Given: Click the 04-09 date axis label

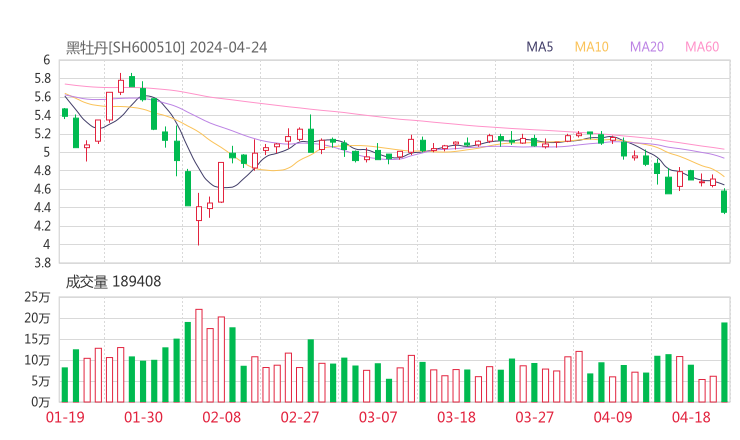Looking at the screenshot, I should 613,417.
